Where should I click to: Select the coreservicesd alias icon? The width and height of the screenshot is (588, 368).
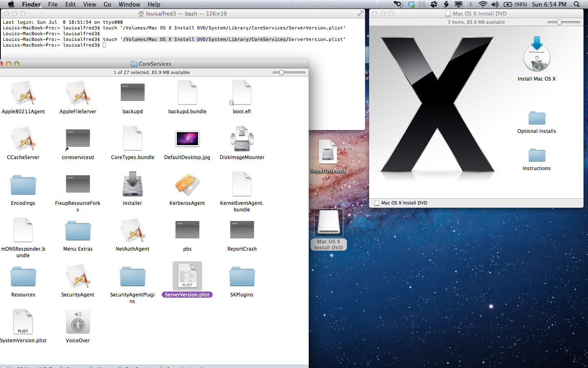click(78, 139)
